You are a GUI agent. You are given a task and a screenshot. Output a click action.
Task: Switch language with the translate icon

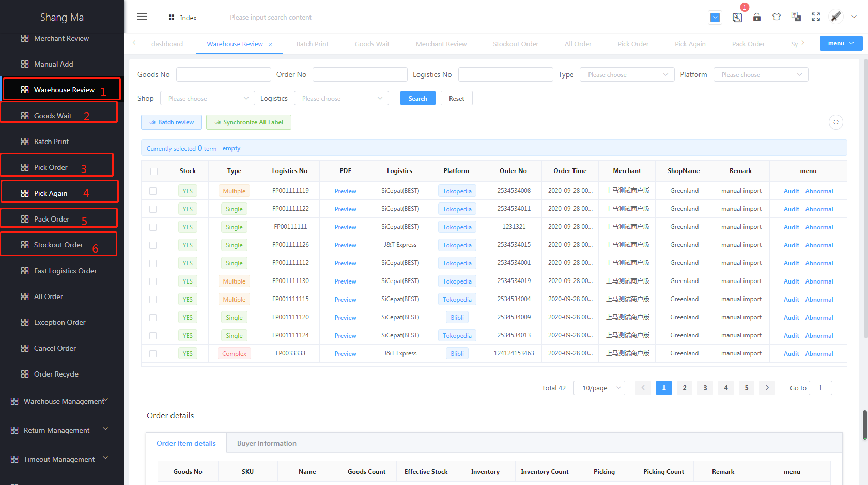pyautogui.click(x=796, y=17)
